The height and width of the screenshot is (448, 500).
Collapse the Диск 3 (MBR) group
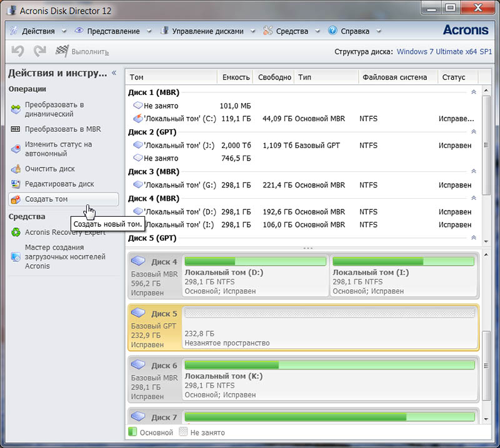(x=474, y=171)
